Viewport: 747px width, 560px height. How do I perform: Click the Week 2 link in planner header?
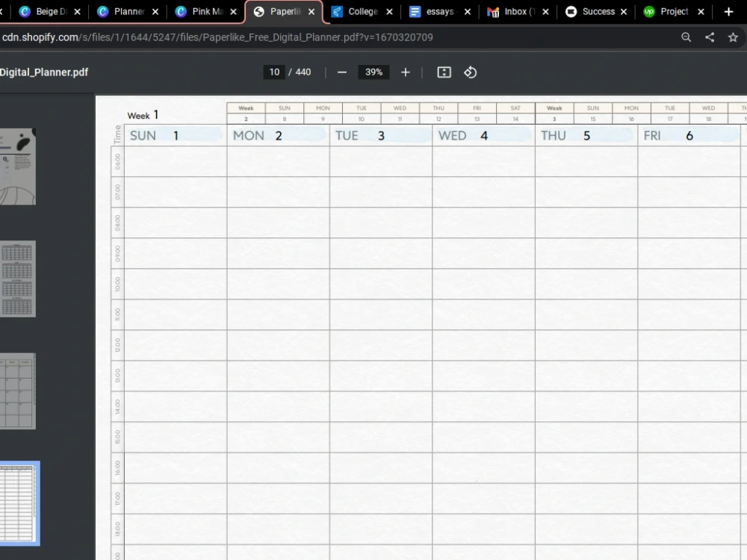coord(246,113)
